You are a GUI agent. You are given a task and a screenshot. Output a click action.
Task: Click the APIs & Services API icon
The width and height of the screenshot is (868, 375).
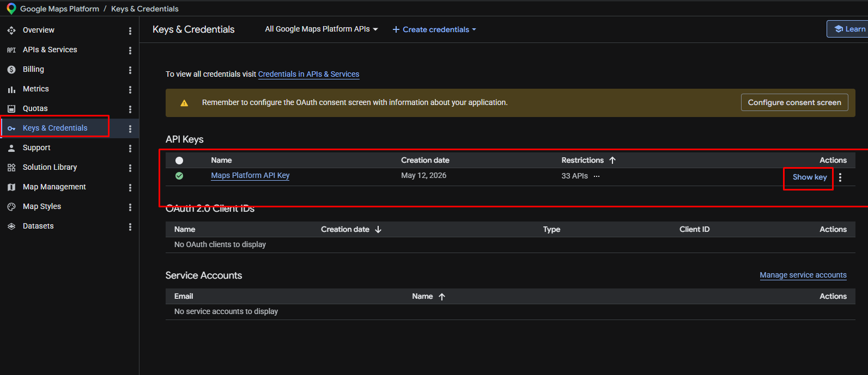(x=11, y=50)
